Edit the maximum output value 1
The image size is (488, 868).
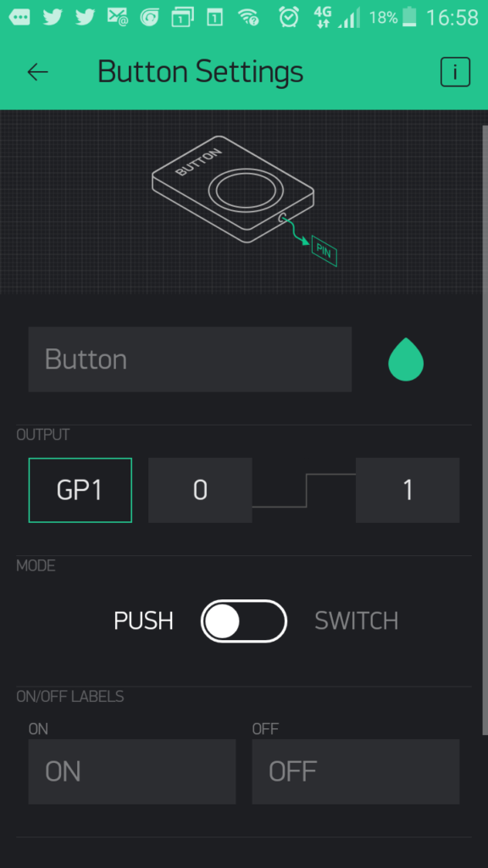408,490
